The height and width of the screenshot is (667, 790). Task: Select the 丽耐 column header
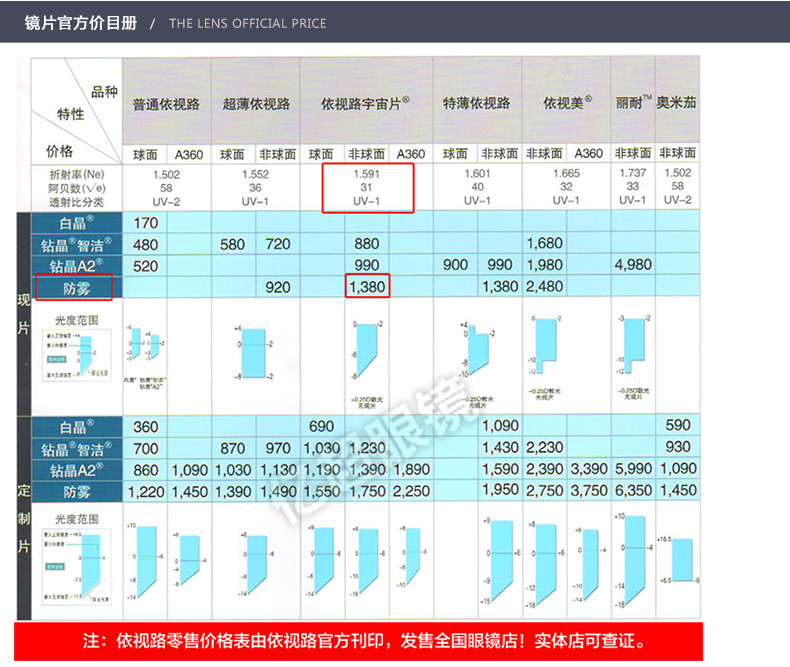coord(633,102)
